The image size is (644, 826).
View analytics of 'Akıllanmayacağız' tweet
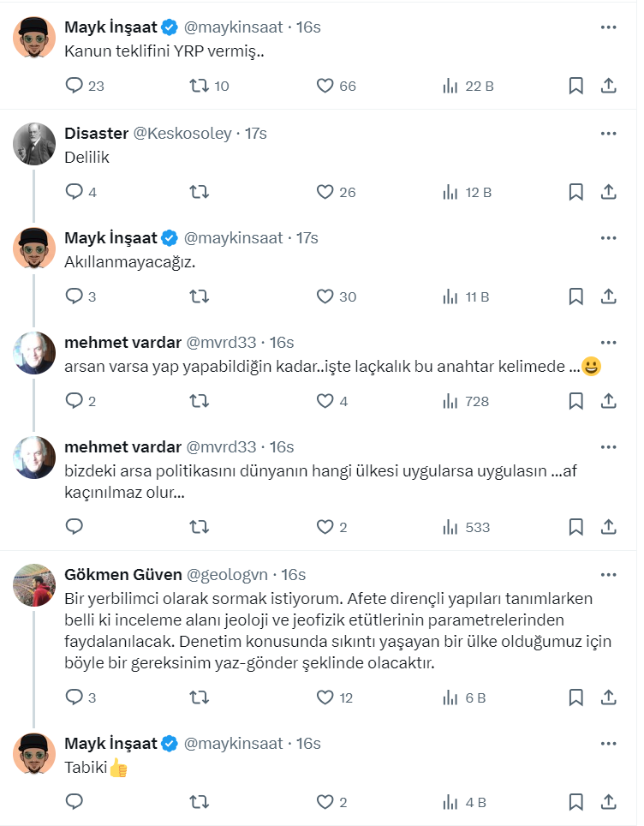point(450,297)
